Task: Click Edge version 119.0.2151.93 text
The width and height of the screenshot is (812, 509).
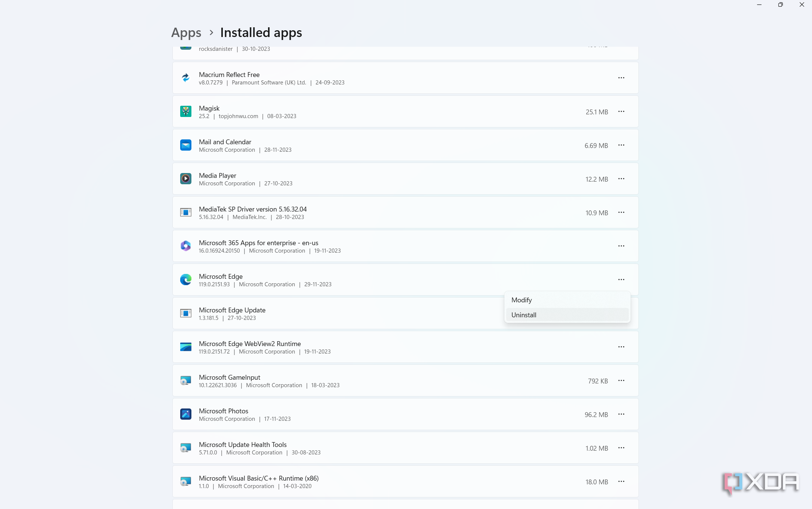Action: click(214, 284)
